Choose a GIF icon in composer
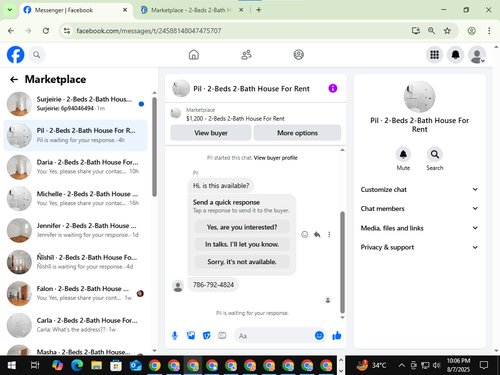500x375 pixels. click(x=222, y=336)
